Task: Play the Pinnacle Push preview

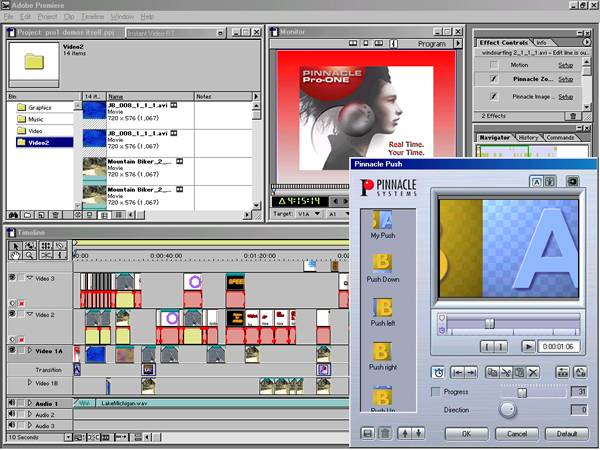Action: point(528,347)
